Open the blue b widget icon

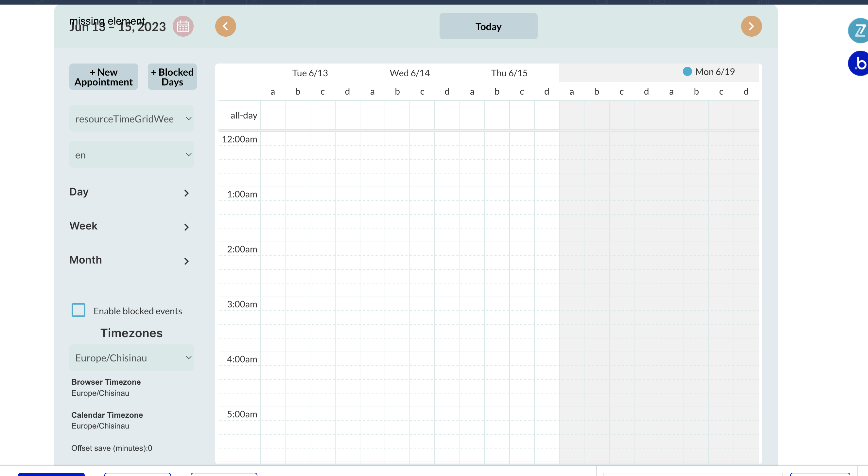coord(858,64)
